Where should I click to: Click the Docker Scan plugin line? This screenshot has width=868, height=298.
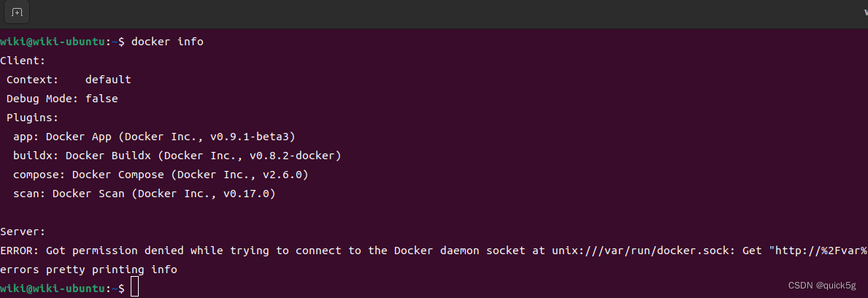144,194
